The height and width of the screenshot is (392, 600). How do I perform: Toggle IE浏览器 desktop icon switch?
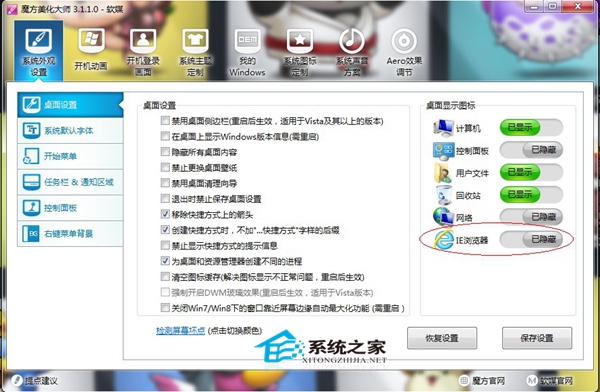click(531, 239)
